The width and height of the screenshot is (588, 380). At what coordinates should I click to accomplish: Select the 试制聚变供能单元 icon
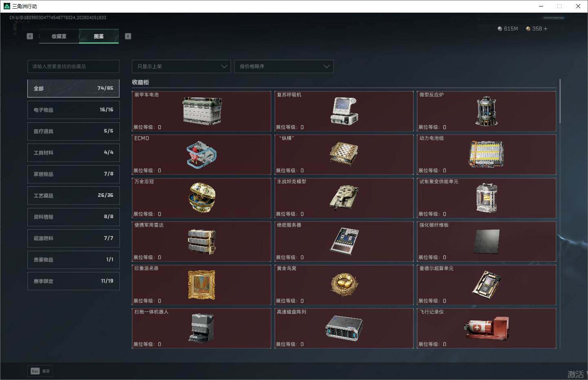486,198
